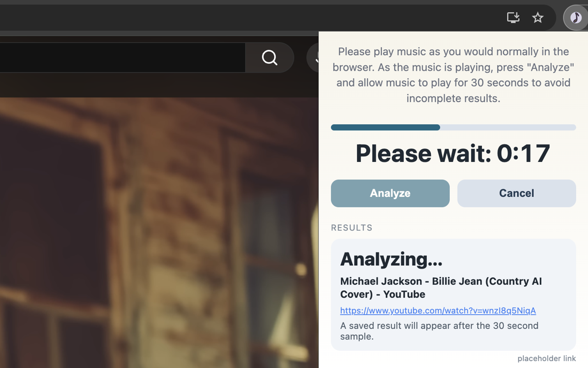Follow the placeholder link at the bottom
The image size is (588, 368).
point(546,358)
